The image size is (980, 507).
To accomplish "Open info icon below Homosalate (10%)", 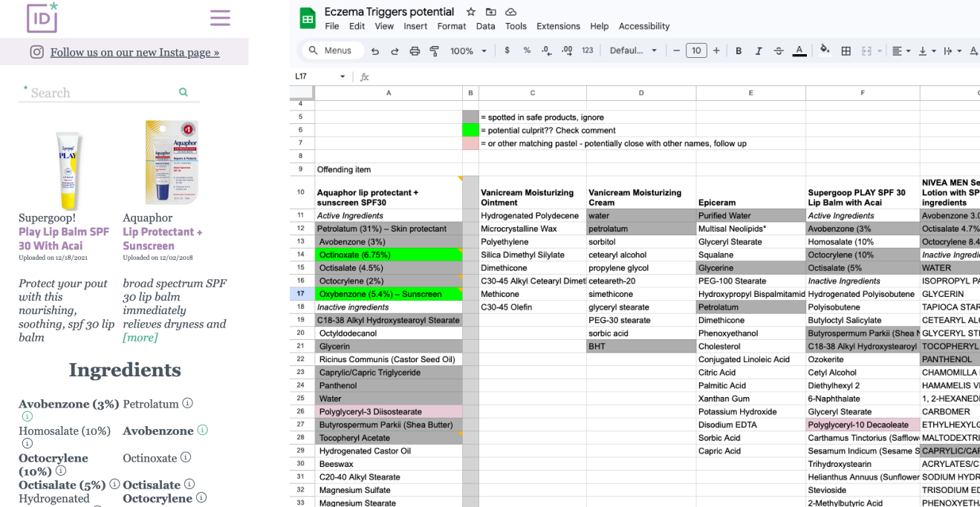I will [27, 443].
